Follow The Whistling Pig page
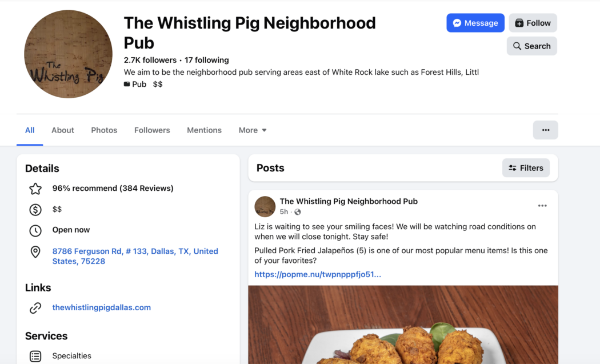 click(x=533, y=23)
